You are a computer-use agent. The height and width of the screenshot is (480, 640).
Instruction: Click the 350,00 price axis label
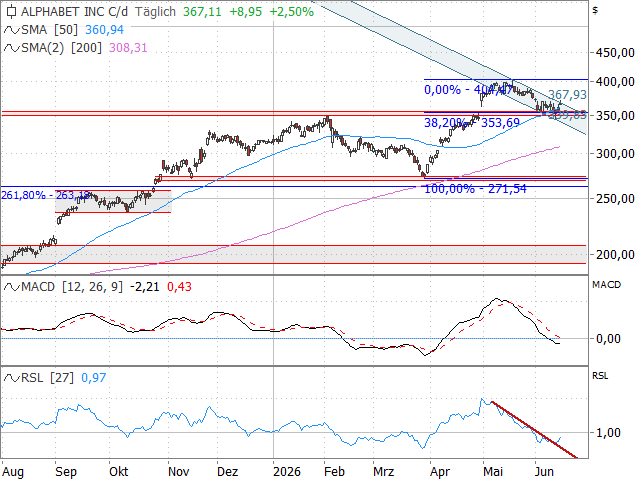(x=615, y=116)
